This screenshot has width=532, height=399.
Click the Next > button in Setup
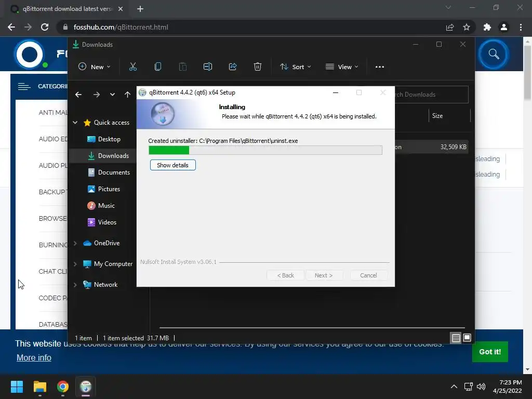click(324, 275)
